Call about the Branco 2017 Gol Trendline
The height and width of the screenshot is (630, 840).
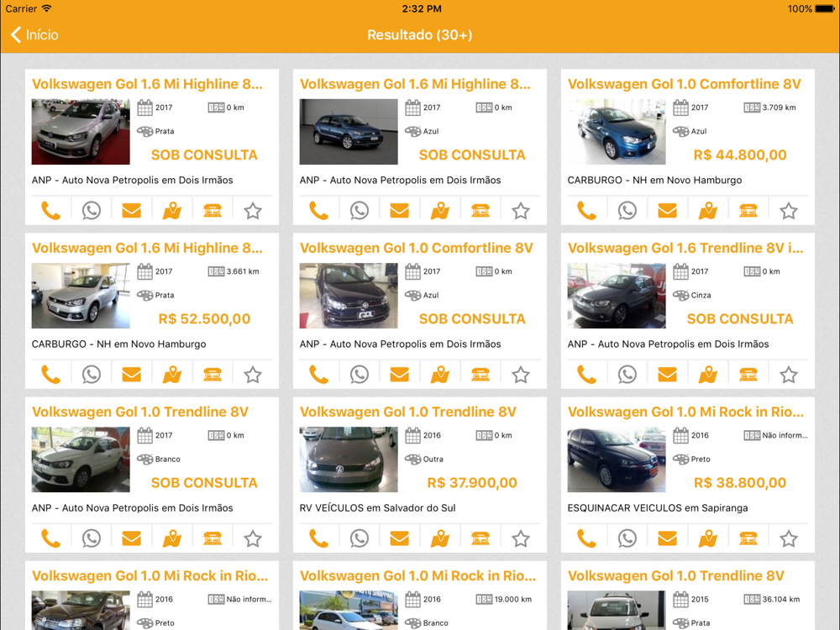pos(51,538)
